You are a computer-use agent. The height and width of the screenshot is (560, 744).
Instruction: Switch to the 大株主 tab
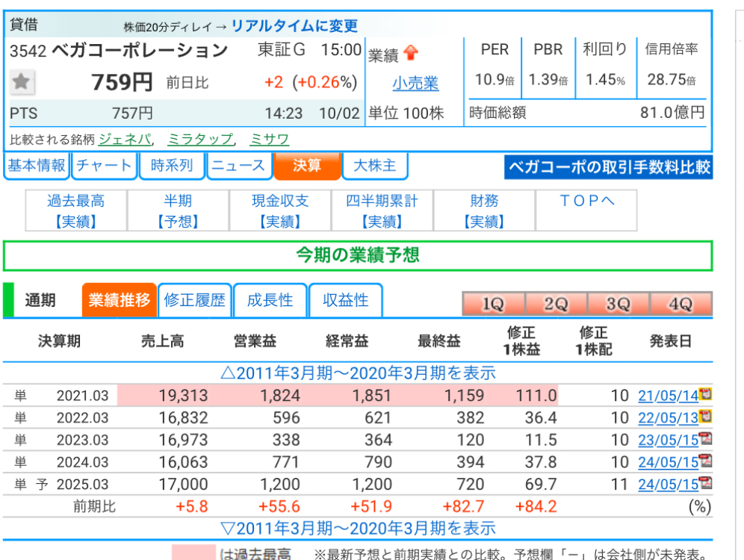pyautogui.click(x=375, y=166)
